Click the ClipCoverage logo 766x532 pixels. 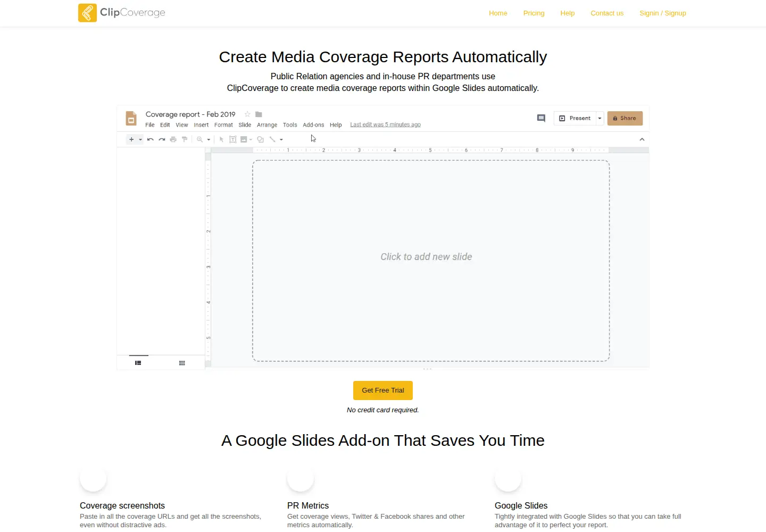pyautogui.click(x=122, y=13)
